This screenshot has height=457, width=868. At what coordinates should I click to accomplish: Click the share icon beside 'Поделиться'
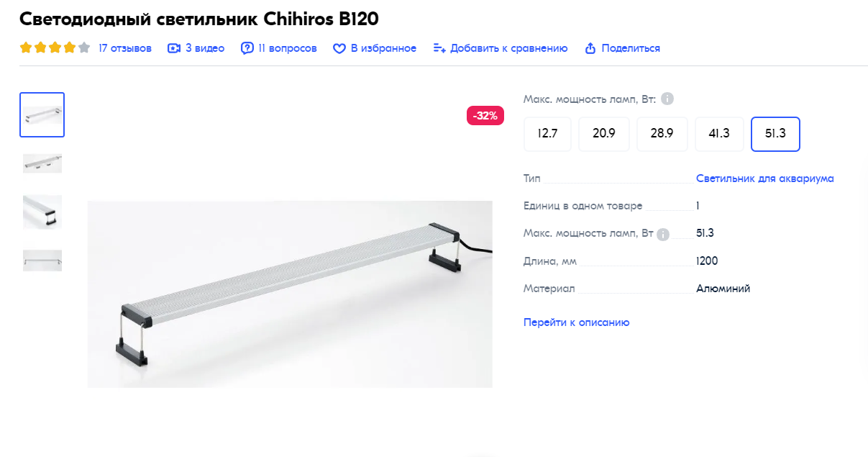590,48
